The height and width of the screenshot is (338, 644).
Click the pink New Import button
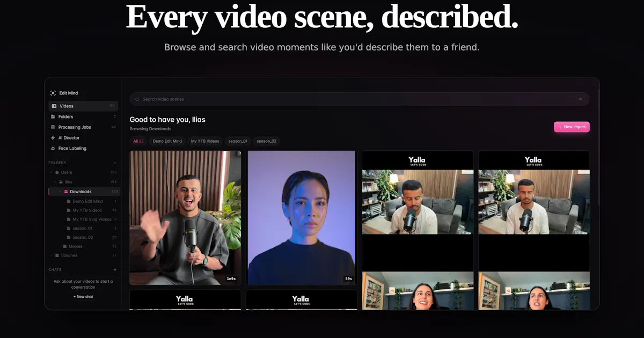(x=572, y=127)
